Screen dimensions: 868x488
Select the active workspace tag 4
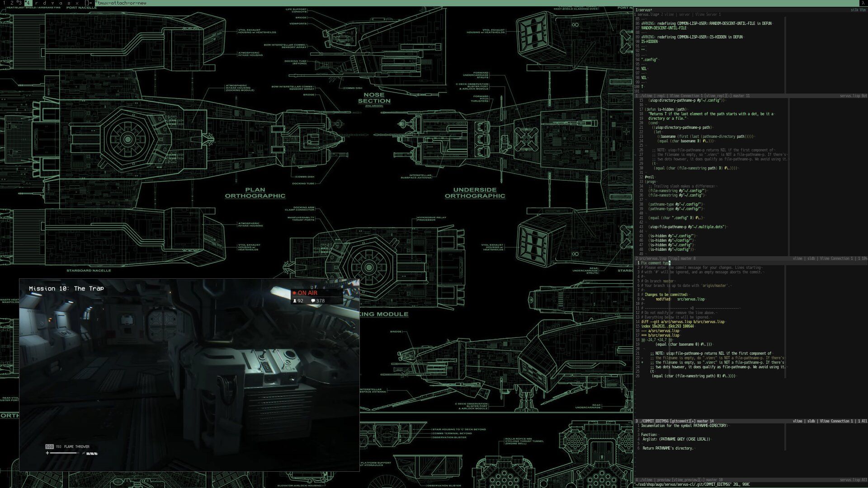click(28, 3)
